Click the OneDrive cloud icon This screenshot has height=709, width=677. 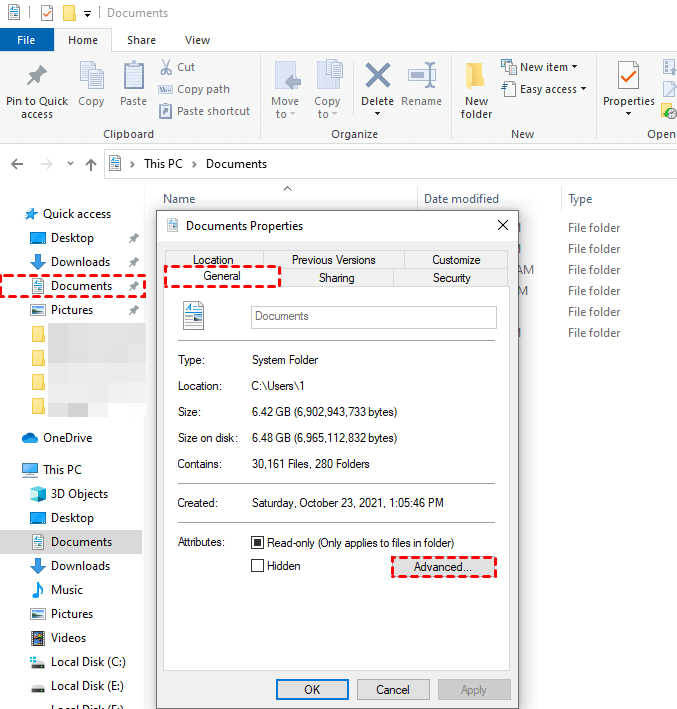(30, 438)
